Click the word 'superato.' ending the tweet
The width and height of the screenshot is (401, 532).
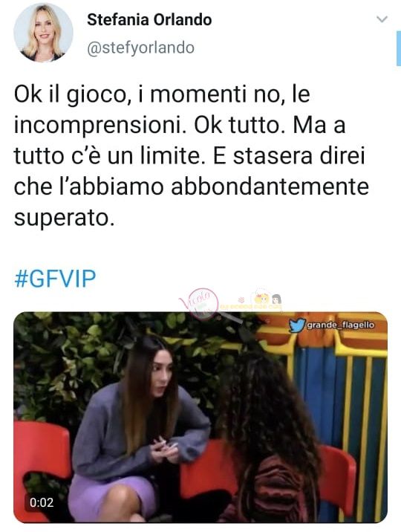coord(64,218)
